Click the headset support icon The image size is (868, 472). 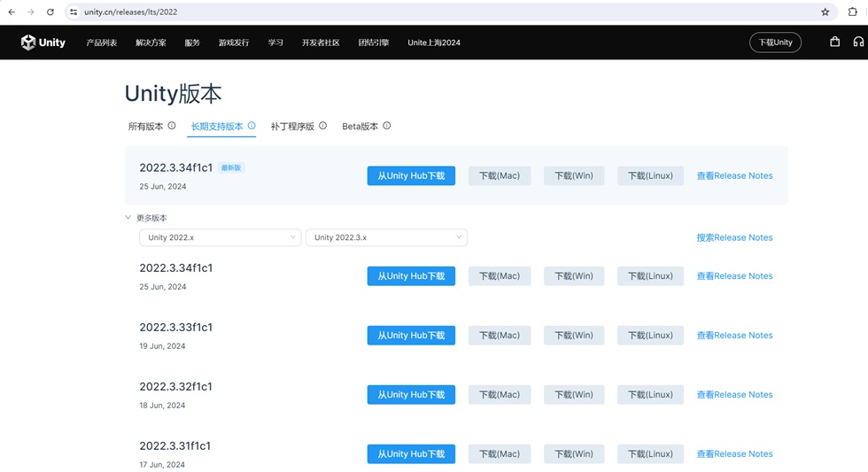pyautogui.click(x=858, y=42)
